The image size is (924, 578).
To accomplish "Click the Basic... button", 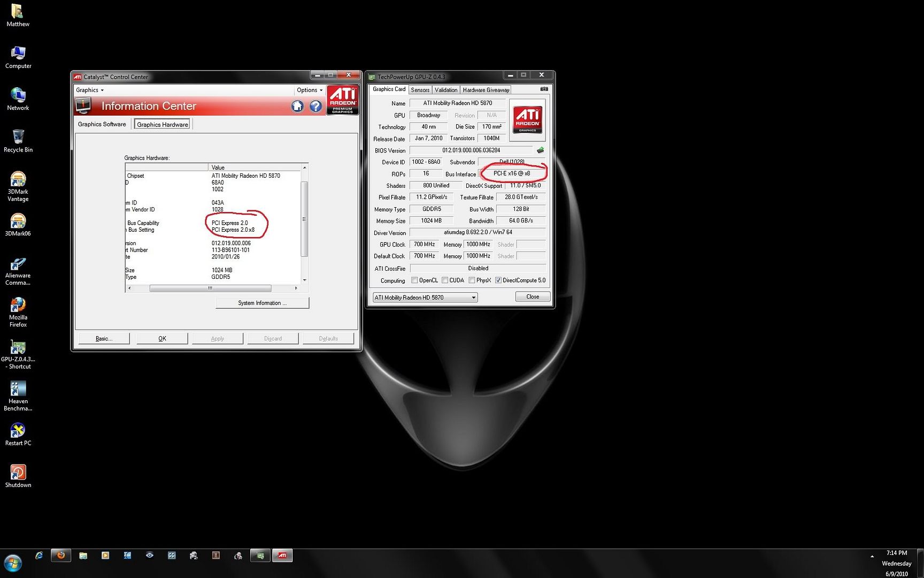I will 104,339.
